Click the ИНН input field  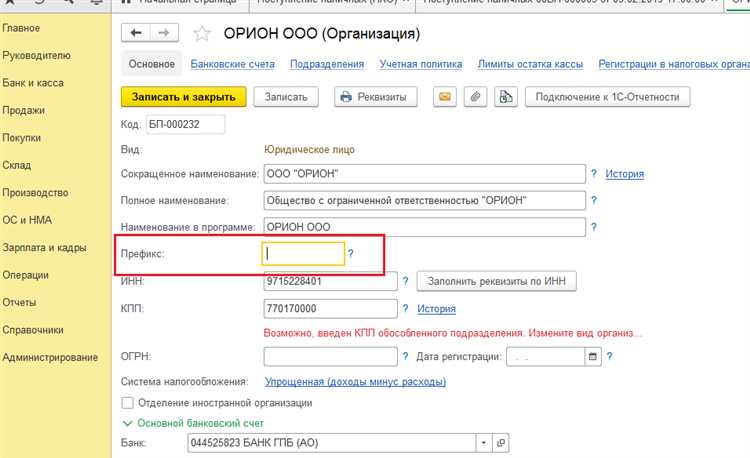331,281
